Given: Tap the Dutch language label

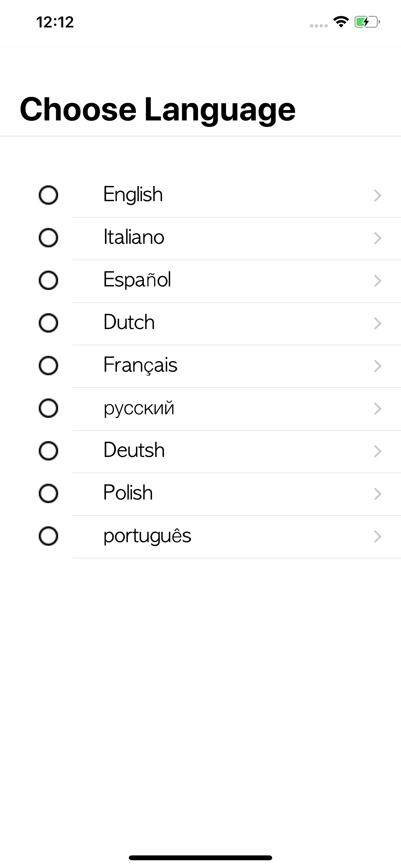Looking at the screenshot, I should pyautogui.click(x=129, y=322).
